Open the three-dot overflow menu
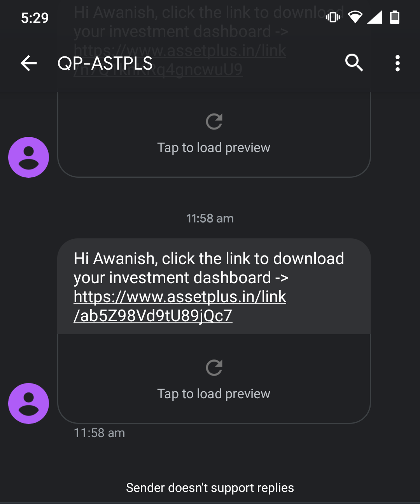 (397, 63)
